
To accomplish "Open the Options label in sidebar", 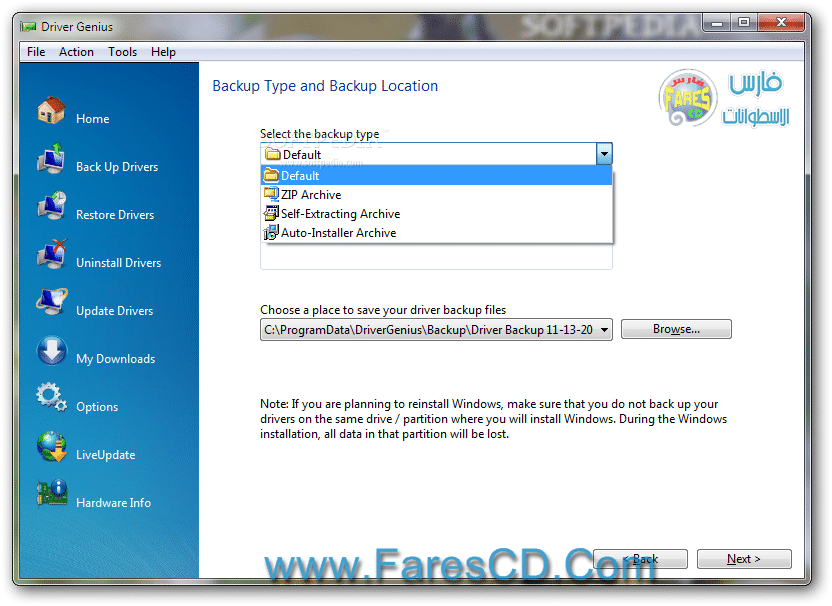I will click(x=97, y=407).
